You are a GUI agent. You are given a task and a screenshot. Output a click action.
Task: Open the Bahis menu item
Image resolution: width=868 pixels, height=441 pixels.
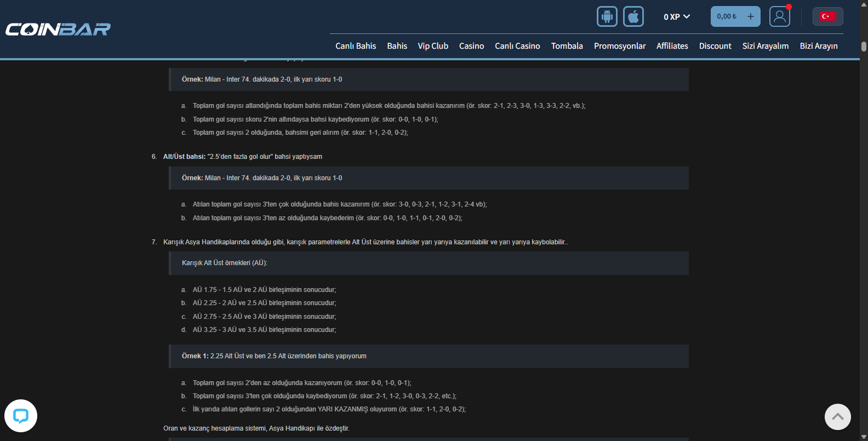[x=397, y=46]
